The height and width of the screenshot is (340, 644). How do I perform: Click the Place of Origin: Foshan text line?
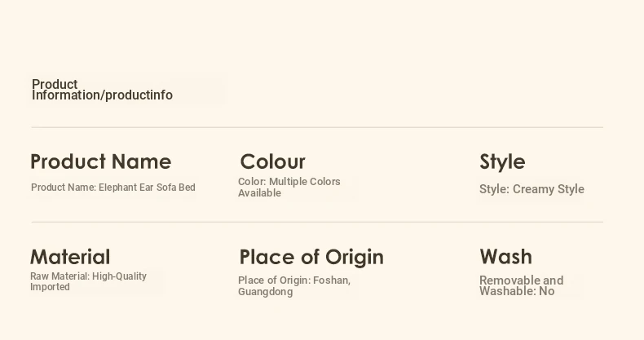pos(294,280)
